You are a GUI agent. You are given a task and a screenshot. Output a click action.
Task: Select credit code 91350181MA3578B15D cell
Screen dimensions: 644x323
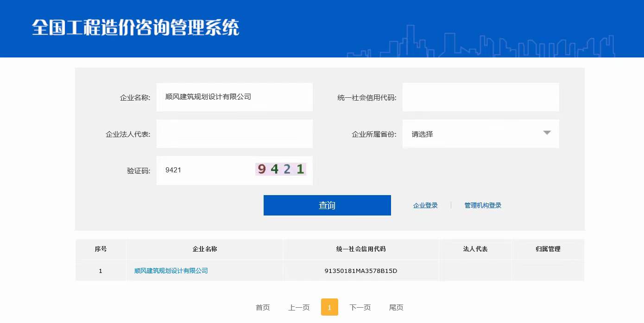(361, 271)
